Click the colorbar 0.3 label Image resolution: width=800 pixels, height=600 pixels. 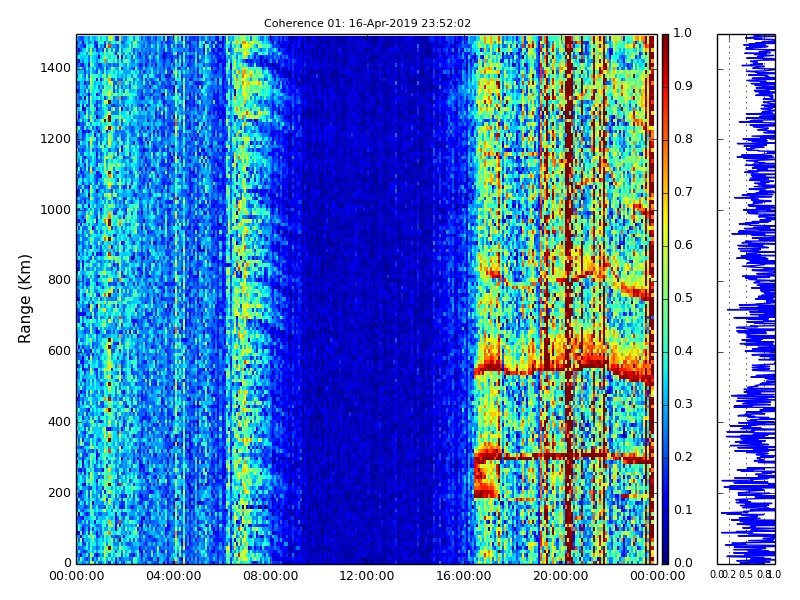pyautogui.click(x=683, y=404)
